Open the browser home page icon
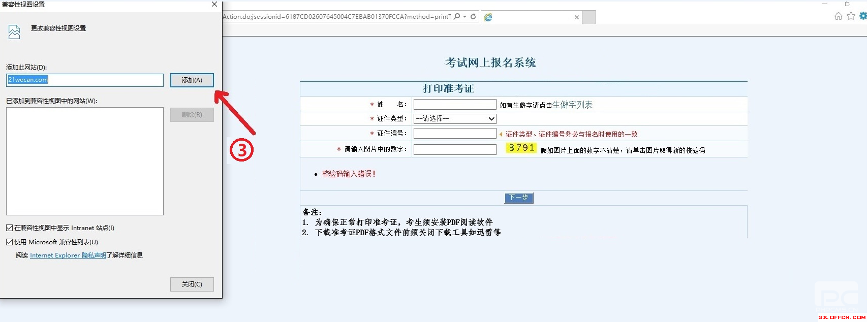Screen dimensions: 868x322 pyautogui.click(x=839, y=16)
